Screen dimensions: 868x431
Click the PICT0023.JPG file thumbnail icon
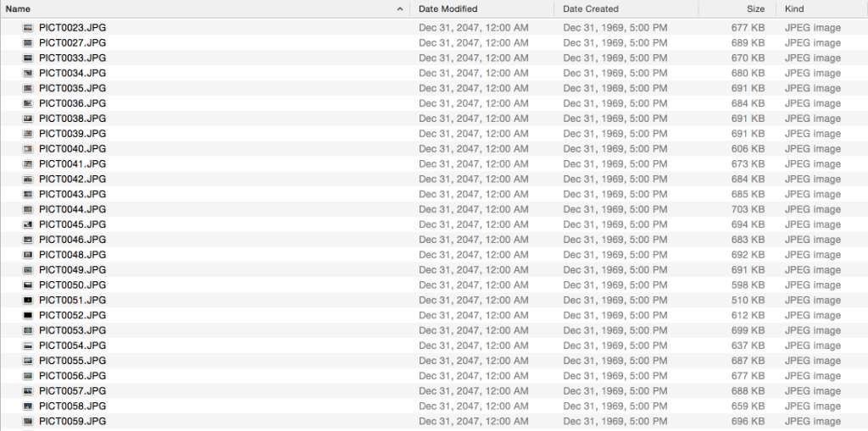(x=28, y=28)
